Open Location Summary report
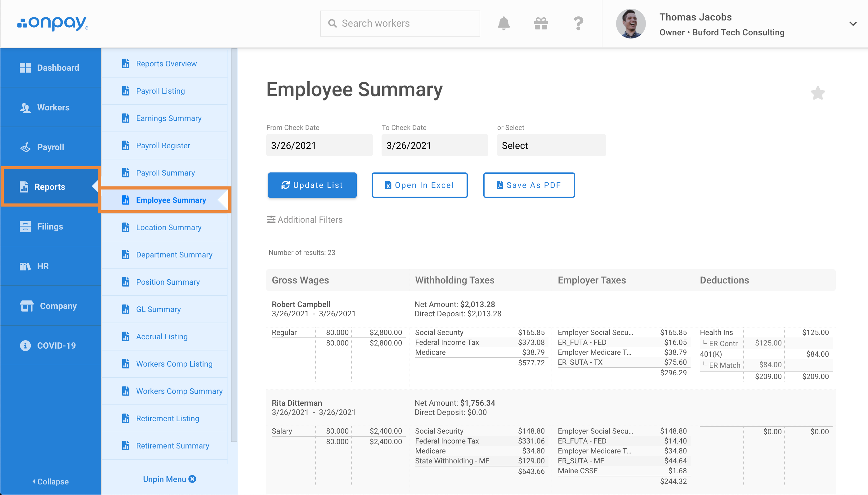The height and width of the screenshot is (495, 868). click(x=164, y=227)
